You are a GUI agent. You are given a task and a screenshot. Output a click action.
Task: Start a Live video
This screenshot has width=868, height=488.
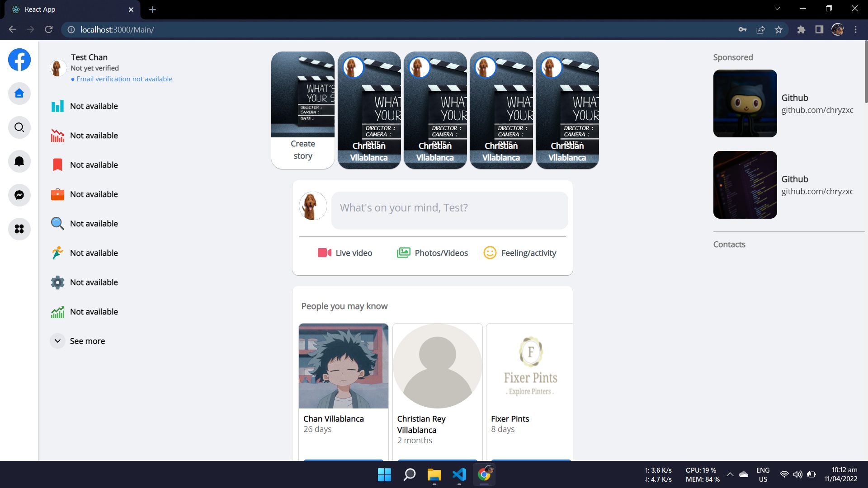point(345,253)
